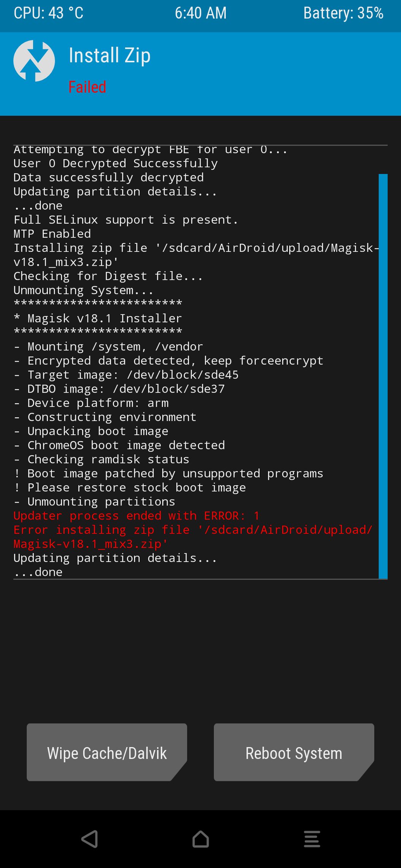Tap the home navigation icon
The height and width of the screenshot is (868, 401).
tap(201, 839)
